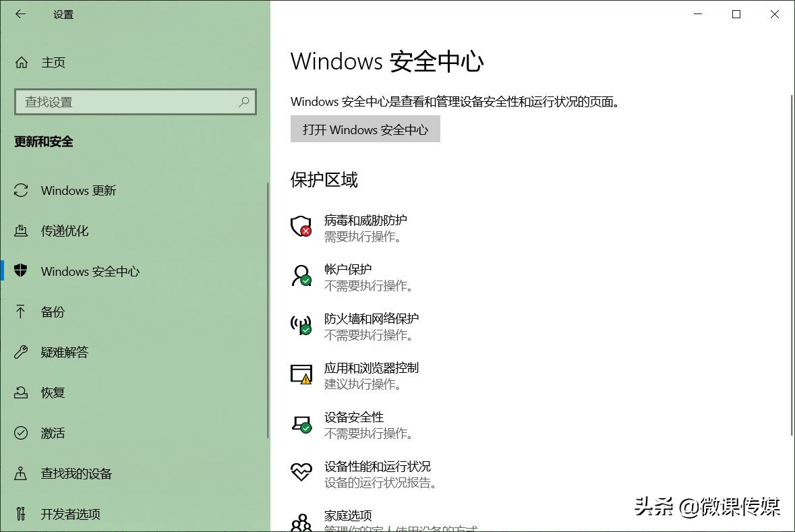
Task: Click the Windows 更新 refresh icon
Action: [21, 190]
